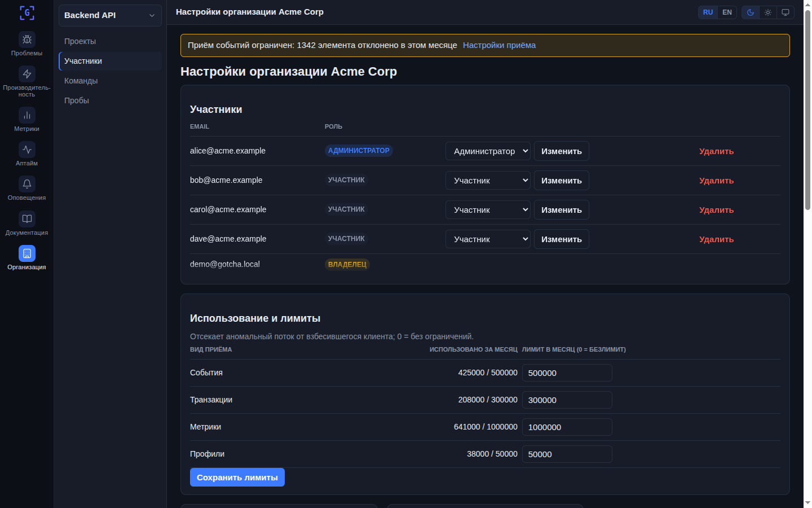Click Изменить for bob@acme.example
Screen dimensions: 812x508
[562, 181]
